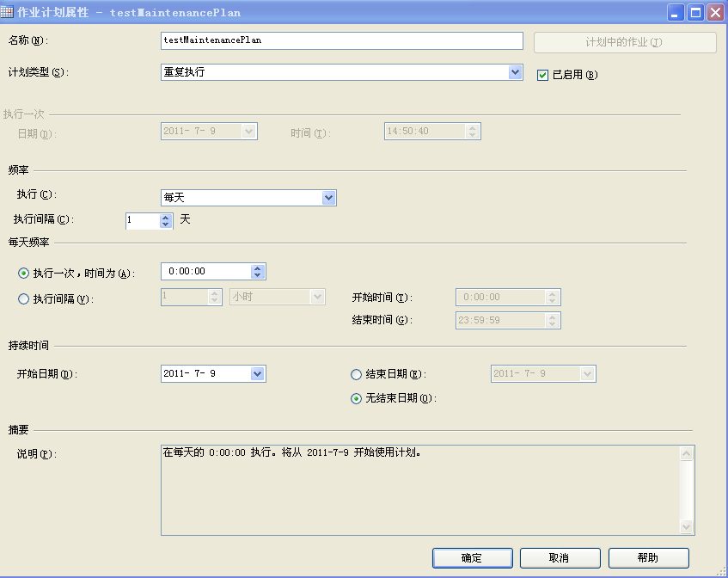728x578 pixels.
Task: Maximize the 作业计划属性 window
Action: pyautogui.click(x=695, y=13)
